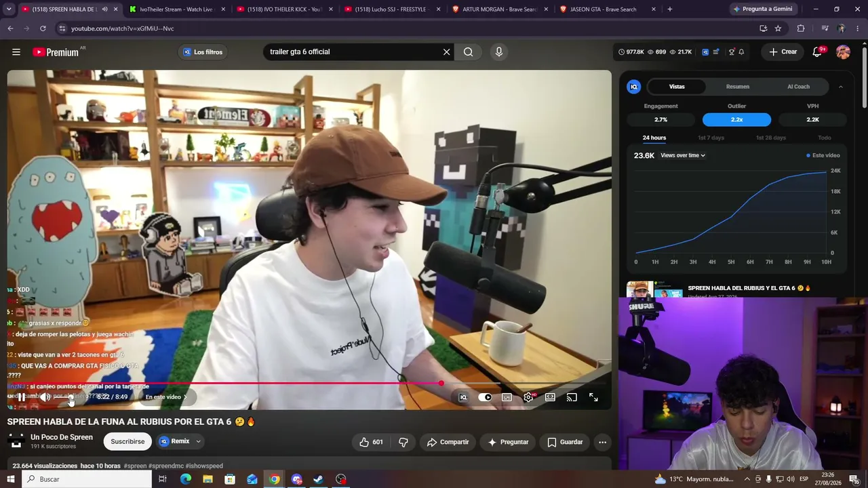
Task: Open Un Poco De Spreen channel link
Action: click(x=62, y=437)
